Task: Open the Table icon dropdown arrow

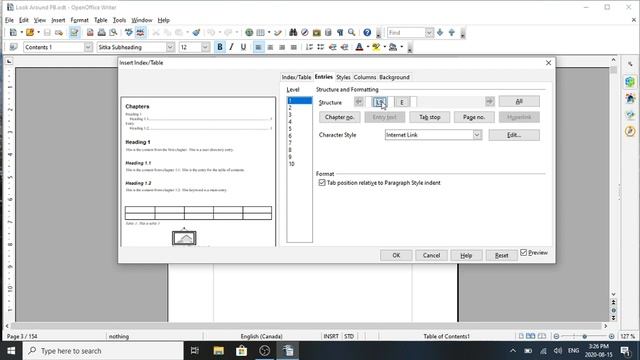Action: pyautogui.click(x=269, y=33)
